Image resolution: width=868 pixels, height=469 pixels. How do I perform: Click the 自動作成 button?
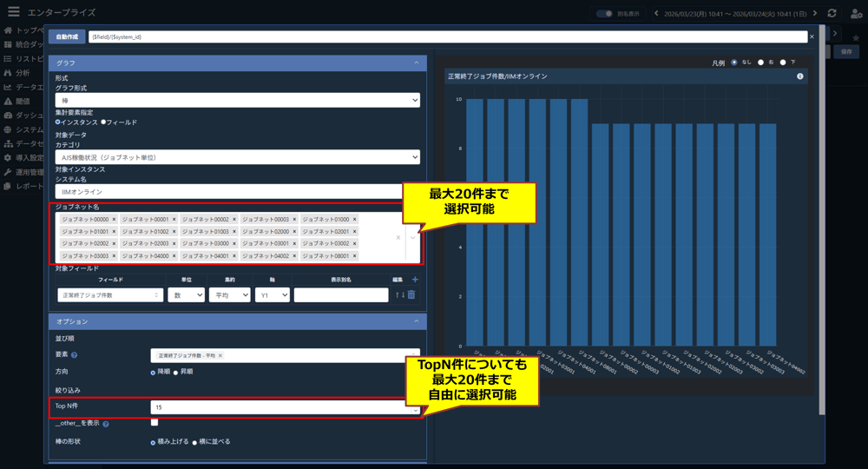(67, 37)
